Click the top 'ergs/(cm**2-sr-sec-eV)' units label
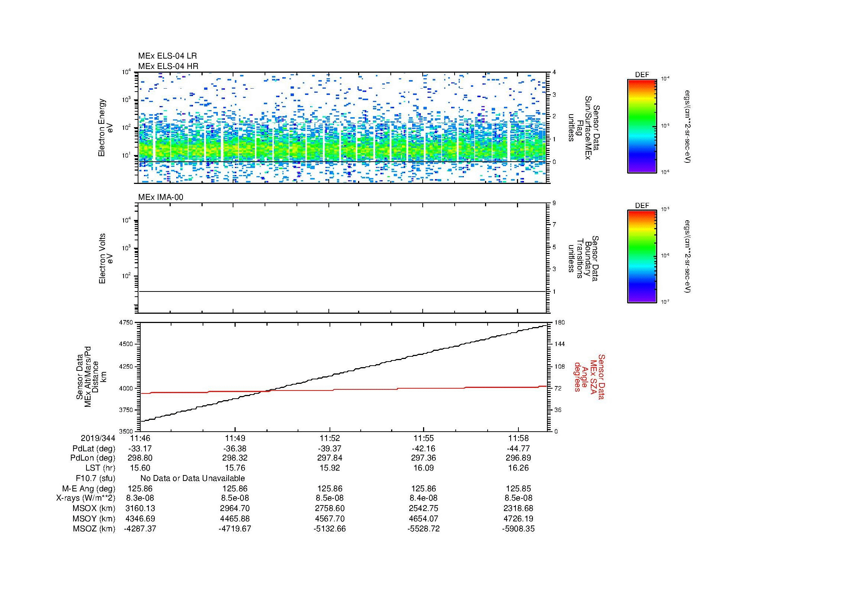Screen dimensions: 868x613 point(688,126)
